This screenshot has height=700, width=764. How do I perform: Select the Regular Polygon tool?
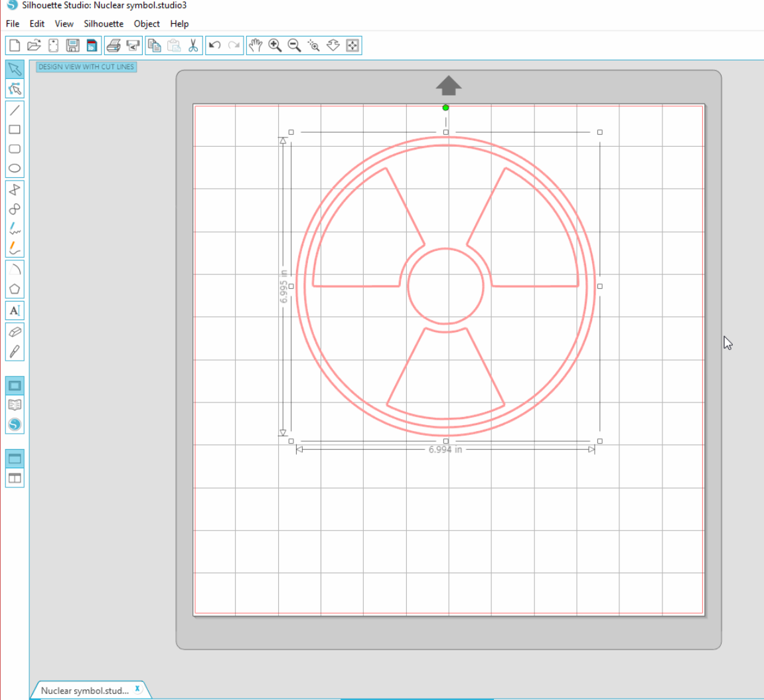point(15,289)
